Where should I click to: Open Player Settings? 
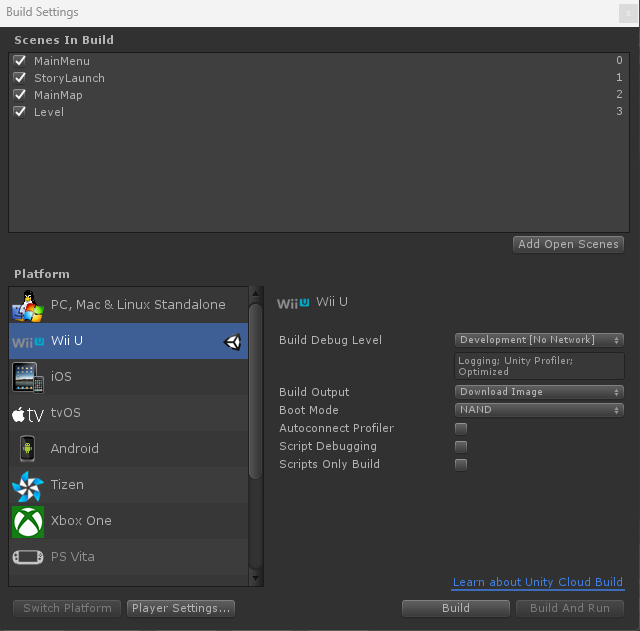coord(181,608)
